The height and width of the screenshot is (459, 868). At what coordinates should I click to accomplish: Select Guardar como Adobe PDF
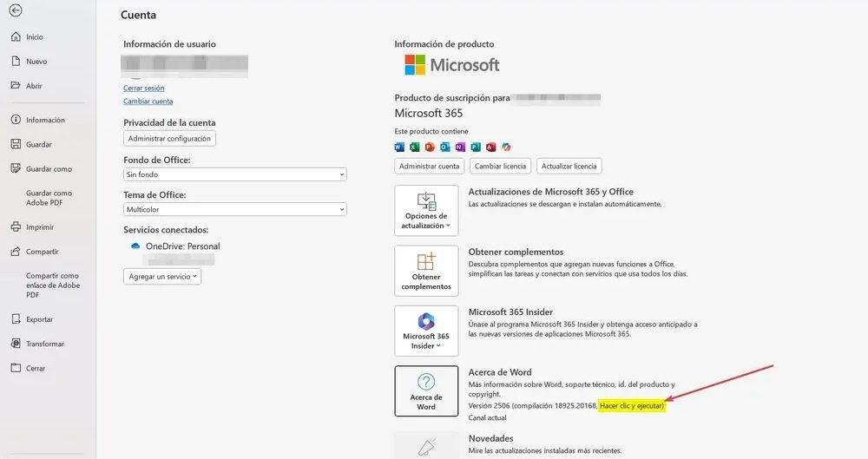click(x=49, y=198)
